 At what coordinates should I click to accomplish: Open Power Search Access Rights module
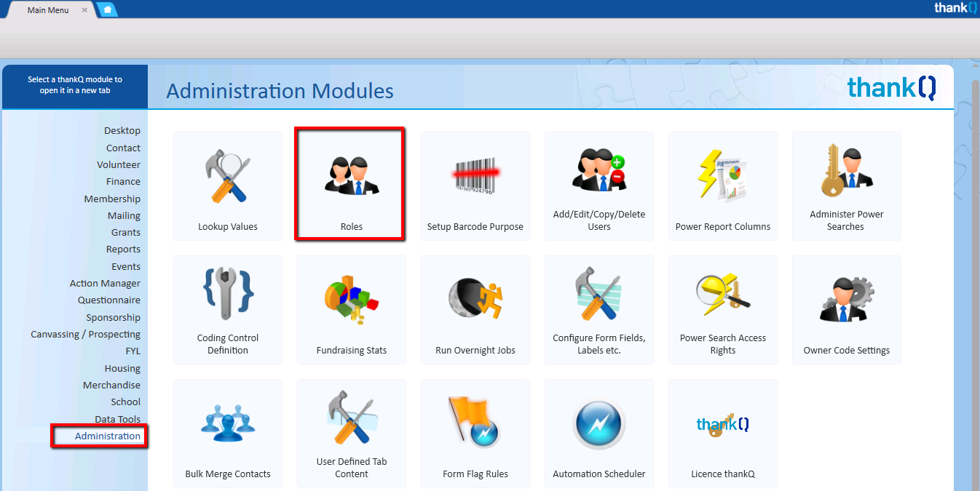(x=723, y=310)
